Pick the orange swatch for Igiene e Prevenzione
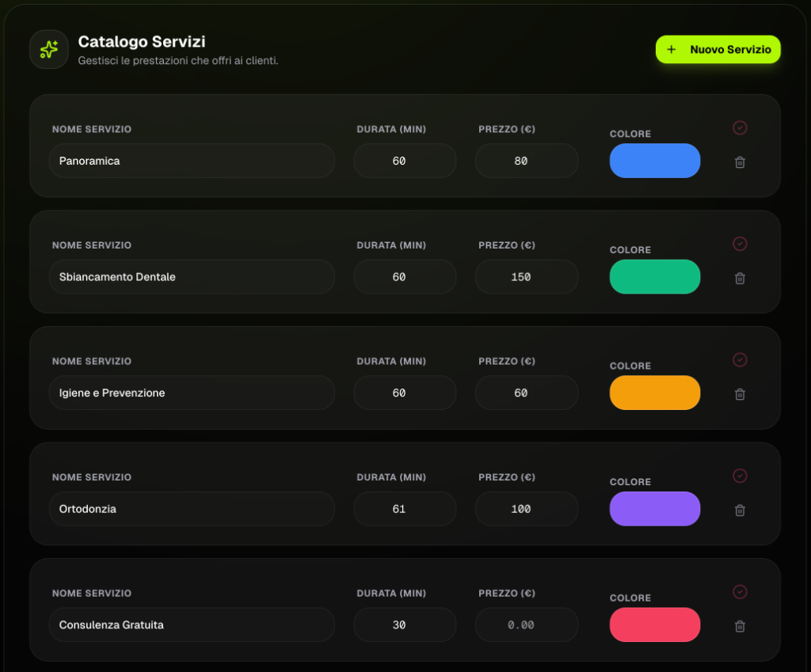Screen dimensions: 811x672 655,393
